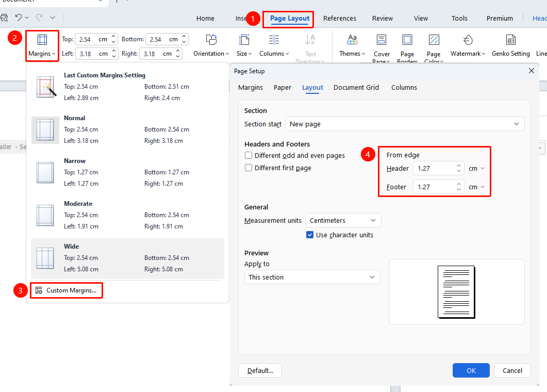Open the Apply to dropdown
This screenshot has height=392, width=547.
pyautogui.click(x=312, y=277)
